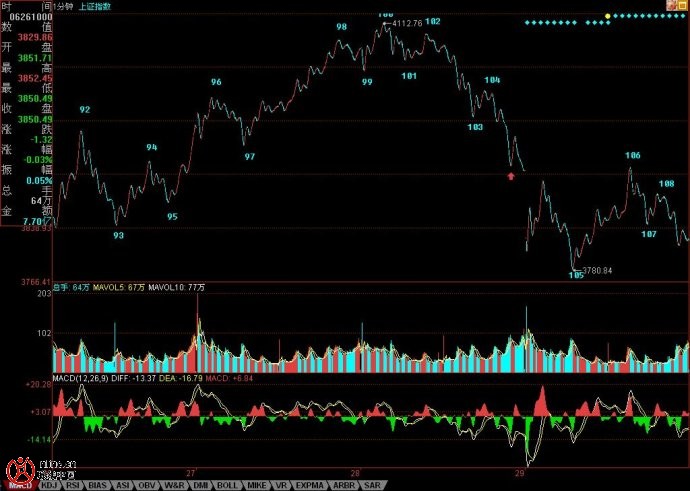
Task: Select the BIAS indicator tab
Action: (x=97, y=485)
